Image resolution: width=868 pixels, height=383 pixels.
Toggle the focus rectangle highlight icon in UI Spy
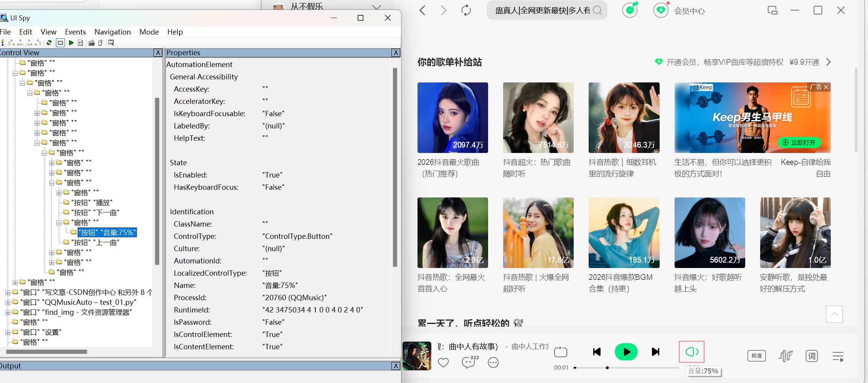pyautogui.click(x=60, y=43)
